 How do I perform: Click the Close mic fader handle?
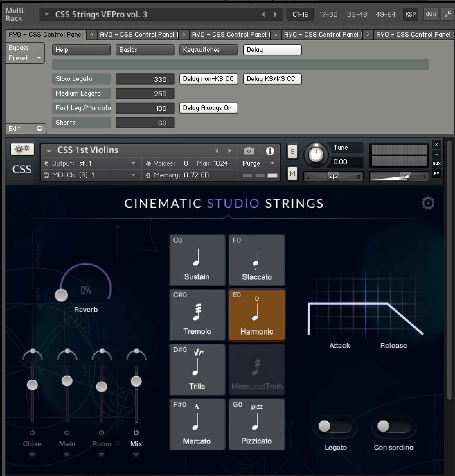tap(32, 385)
